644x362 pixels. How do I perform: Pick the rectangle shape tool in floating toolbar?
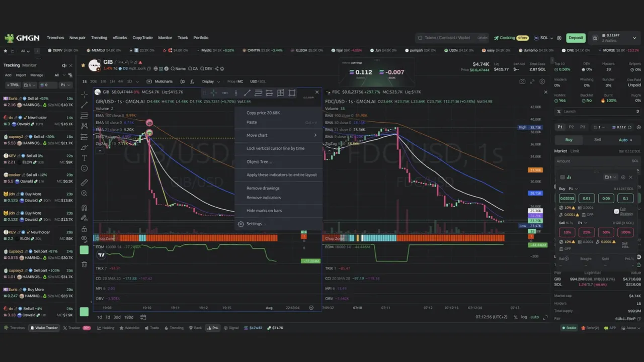[292, 93]
